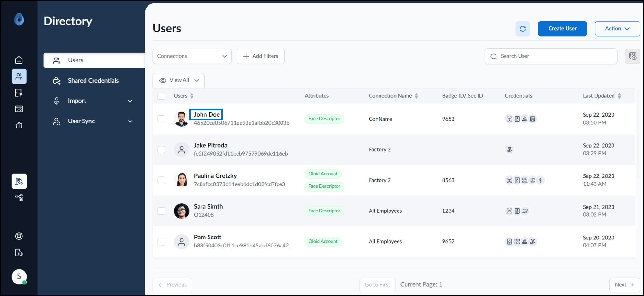Check the Sara Simth row checkbox

tap(161, 211)
